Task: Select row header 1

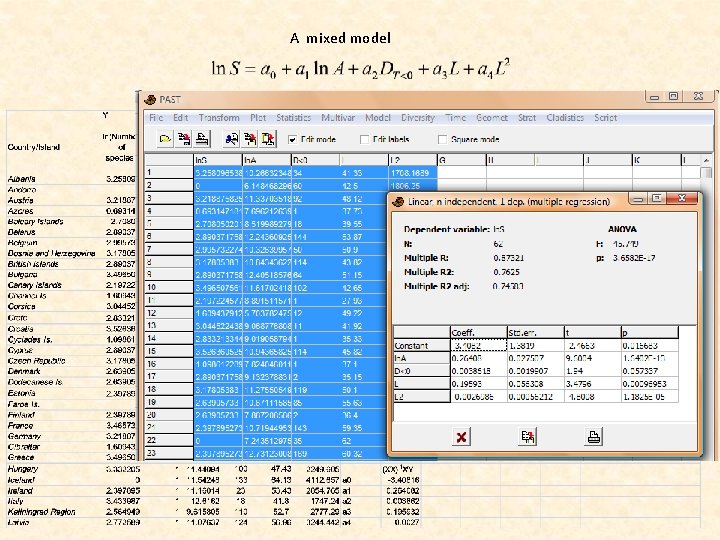Action: pyautogui.click(x=169, y=173)
